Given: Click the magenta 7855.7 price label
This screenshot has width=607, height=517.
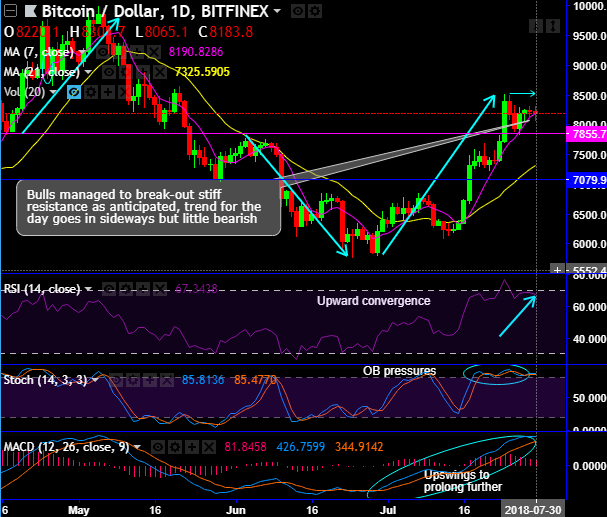Looking at the screenshot, I should point(586,134).
